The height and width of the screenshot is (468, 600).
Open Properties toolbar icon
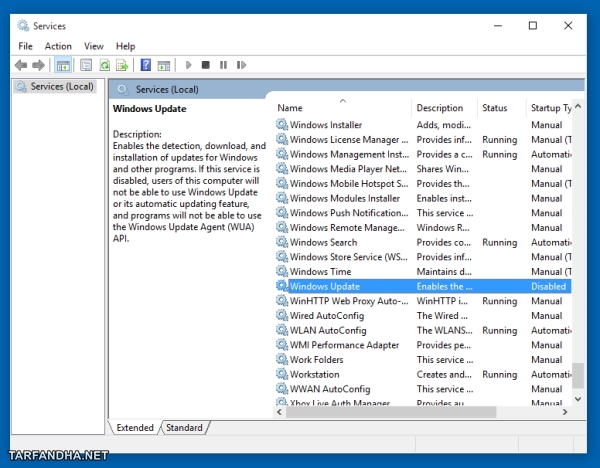click(86, 65)
